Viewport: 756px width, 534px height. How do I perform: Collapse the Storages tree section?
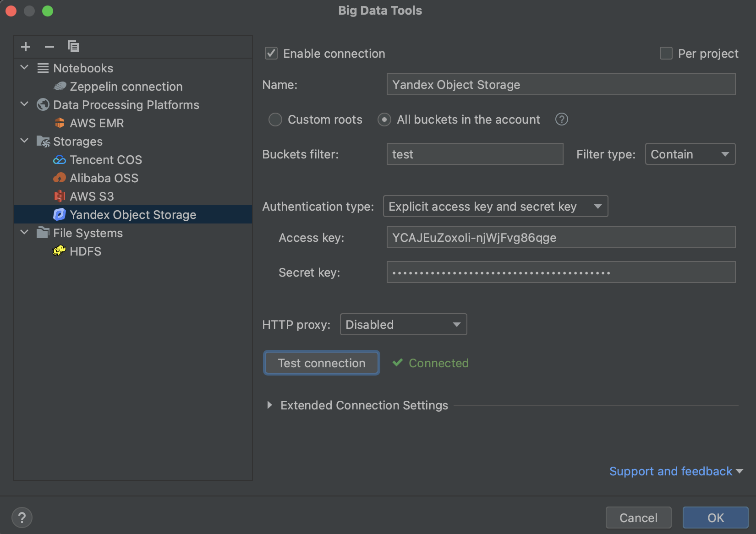click(x=24, y=141)
